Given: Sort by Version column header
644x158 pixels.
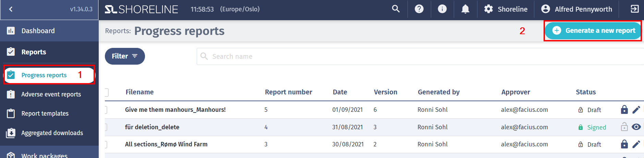Looking at the screenshot, I should [386, 92].
